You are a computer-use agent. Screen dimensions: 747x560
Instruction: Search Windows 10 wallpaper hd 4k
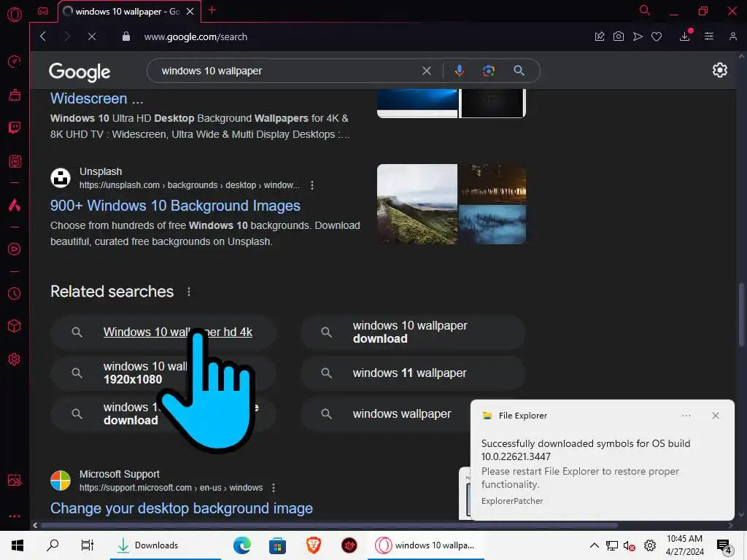pyautogui.click(x=163, y=332)
